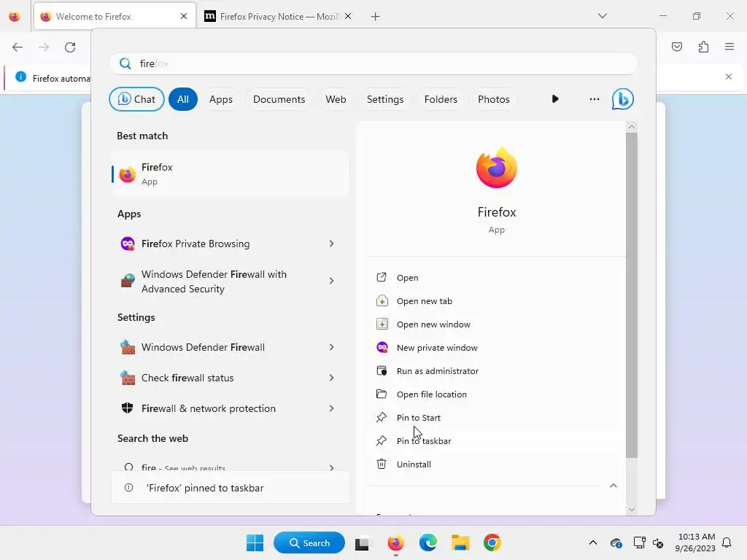
Task: Click the Bing chat icon in search panel
Action: tap(622, 99)
